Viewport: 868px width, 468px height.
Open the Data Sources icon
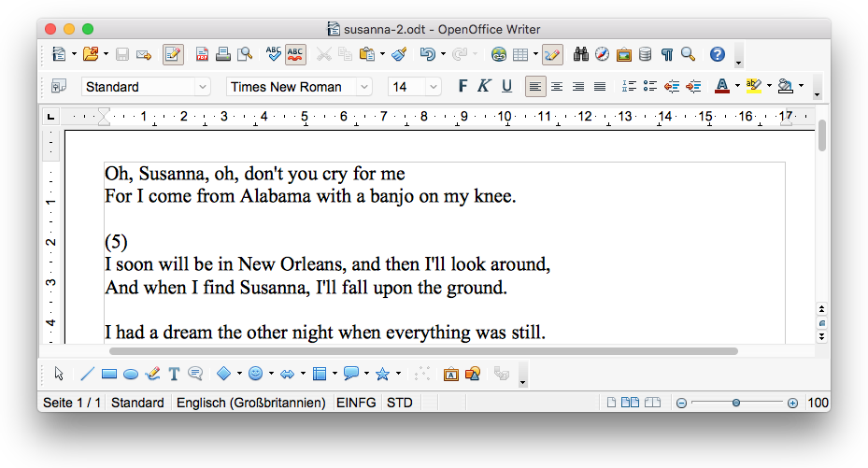click(645, 54)
